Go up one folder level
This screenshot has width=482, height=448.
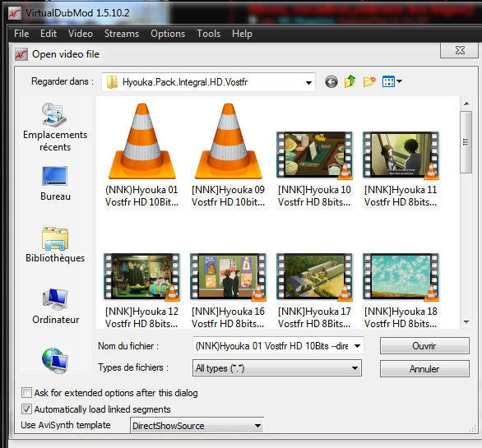click(350, 81)
